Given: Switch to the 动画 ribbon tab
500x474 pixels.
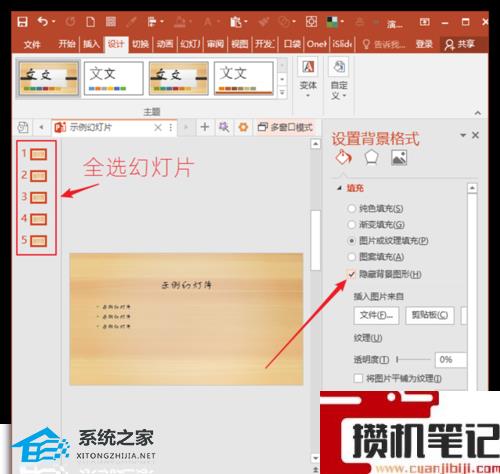Looking at the screenshot, I should click(165, 44).
